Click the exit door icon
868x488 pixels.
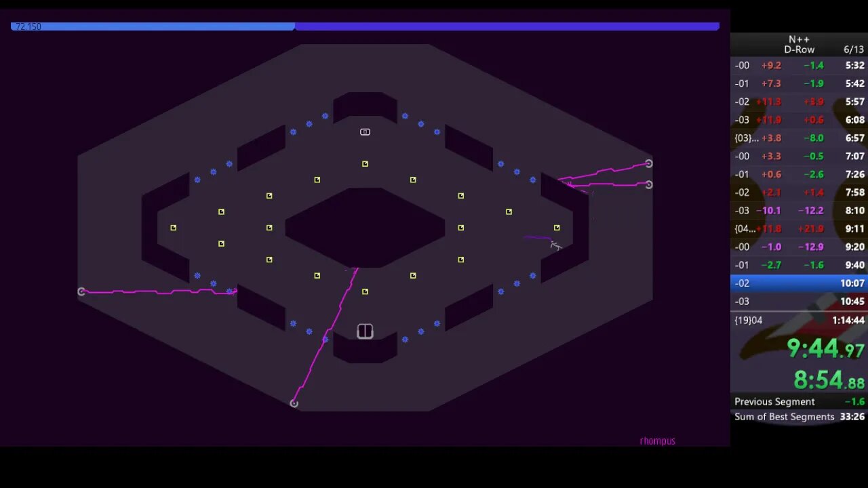pyautogui.click(x=365, y=331)
